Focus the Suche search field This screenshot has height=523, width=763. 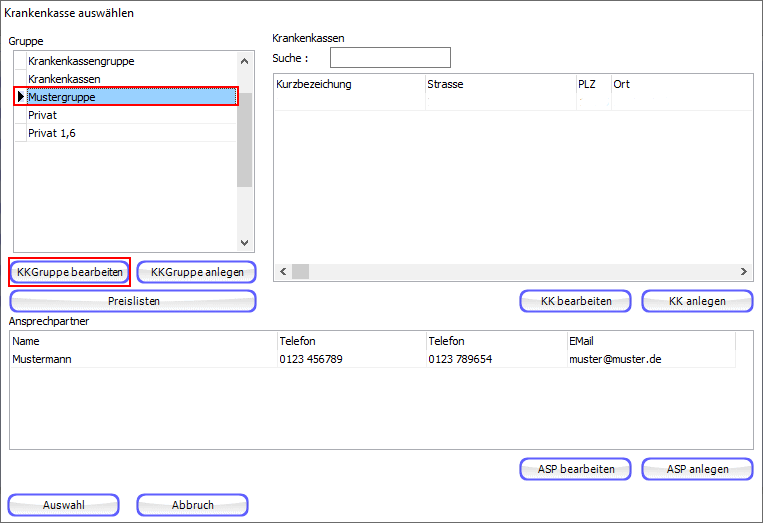click(x=390, y=58)
